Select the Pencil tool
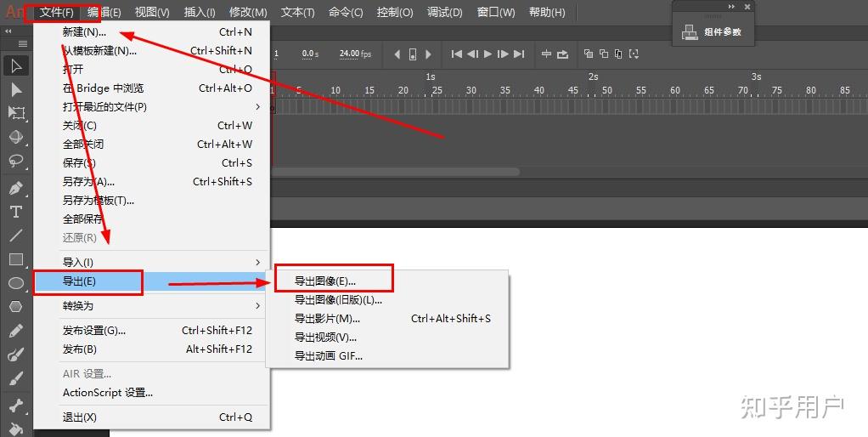Viewport: 868px width, 437px height. coord(16,331)
